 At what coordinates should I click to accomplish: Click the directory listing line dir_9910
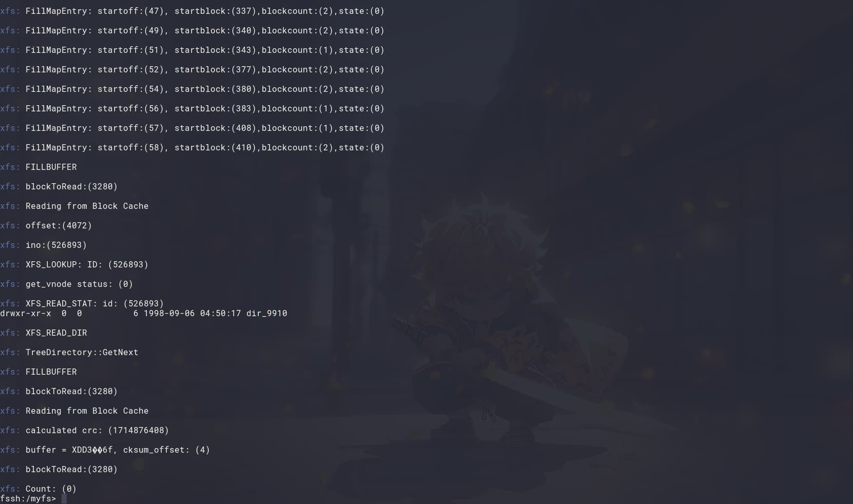coord(144,313)
